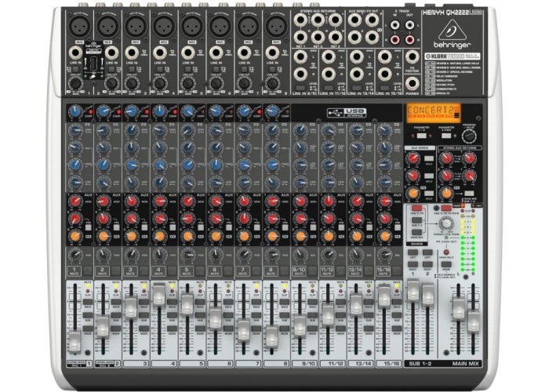Adjust master FX send orange knob

coord(413,193)
